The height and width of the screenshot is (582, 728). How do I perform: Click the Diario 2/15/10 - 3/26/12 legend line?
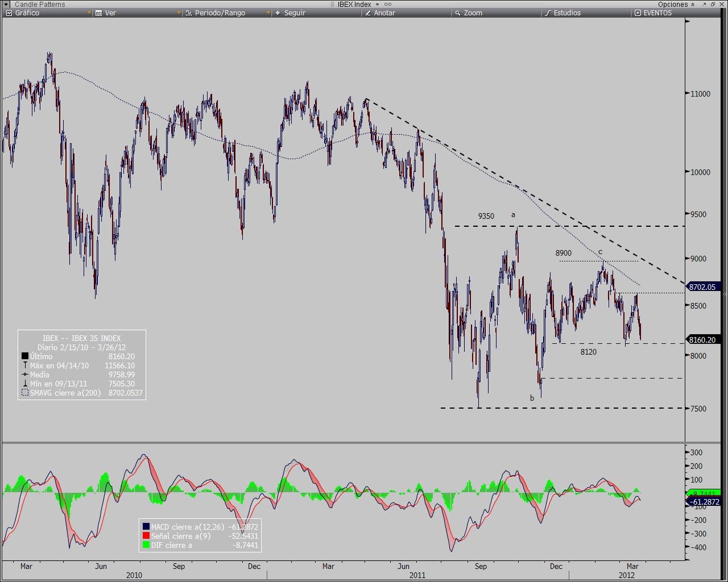click(x=82, y=347)
